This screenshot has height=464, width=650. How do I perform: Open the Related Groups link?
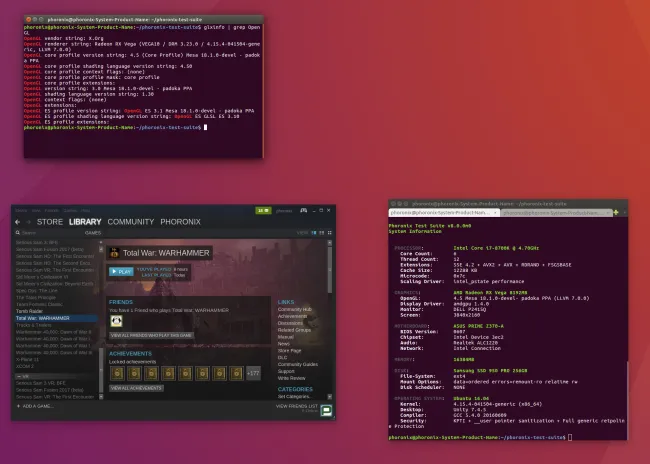pos(294,330)
